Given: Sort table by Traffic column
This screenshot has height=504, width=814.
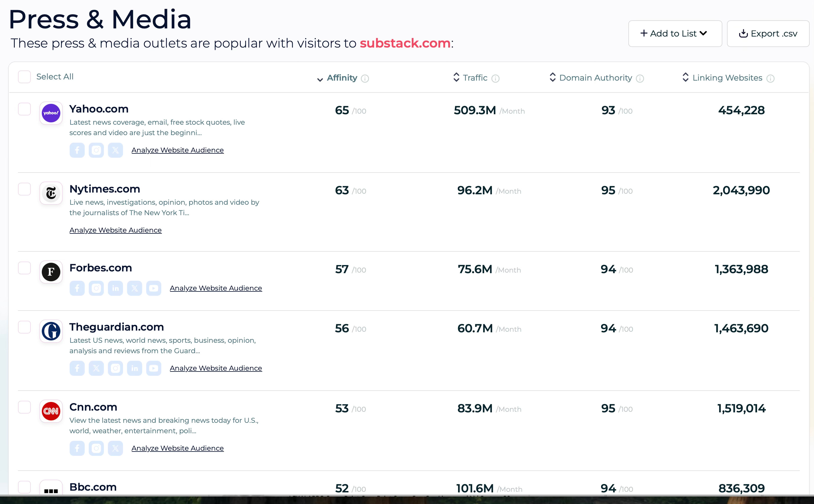Looking at the screenshot, I should tap(470, 78).
